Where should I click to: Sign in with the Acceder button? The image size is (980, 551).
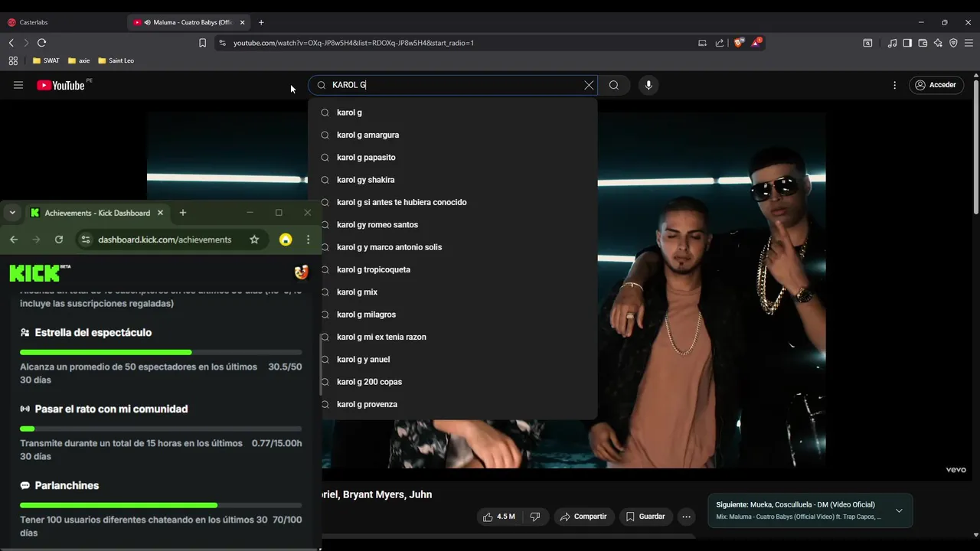point(936,85)
